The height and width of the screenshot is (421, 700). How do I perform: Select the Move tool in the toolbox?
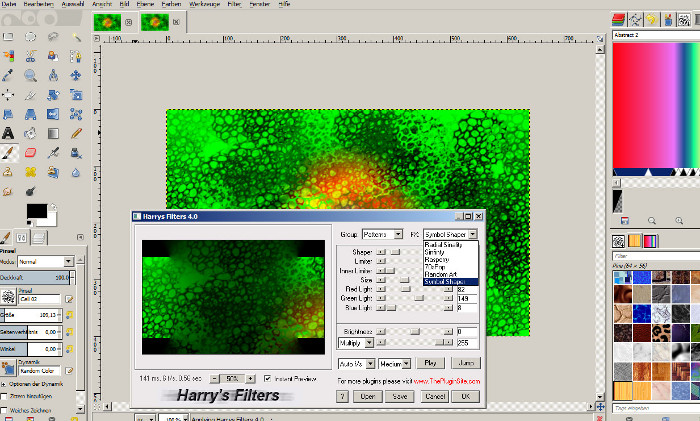[x=8, y=95]
